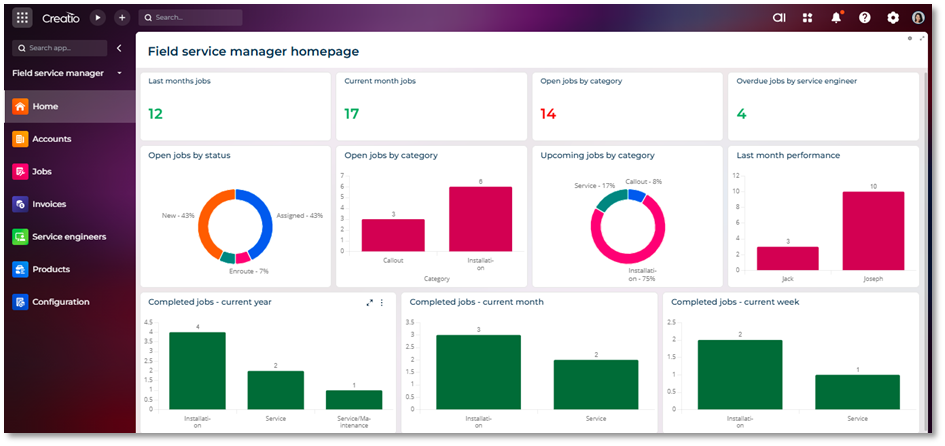
Task: Open the Jobs section
Action: pyautogui.click(x=42, y=171)
